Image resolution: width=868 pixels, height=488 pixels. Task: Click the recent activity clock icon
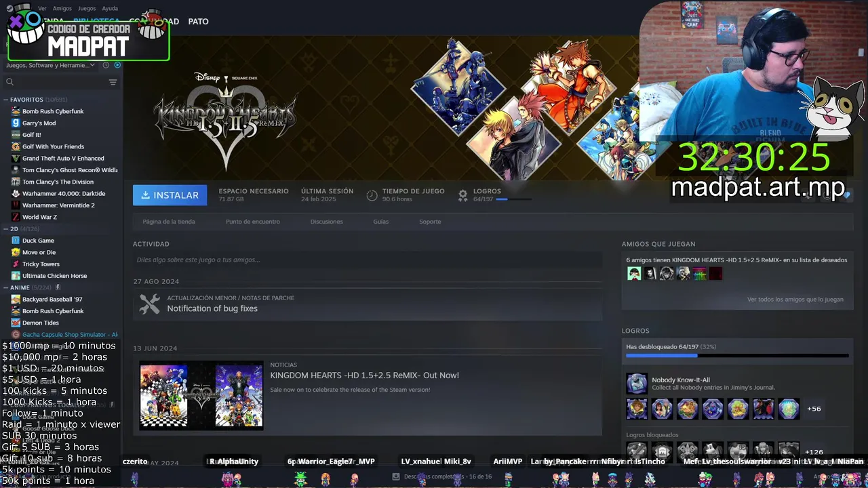pyautogui.click(x=106, y=65)
